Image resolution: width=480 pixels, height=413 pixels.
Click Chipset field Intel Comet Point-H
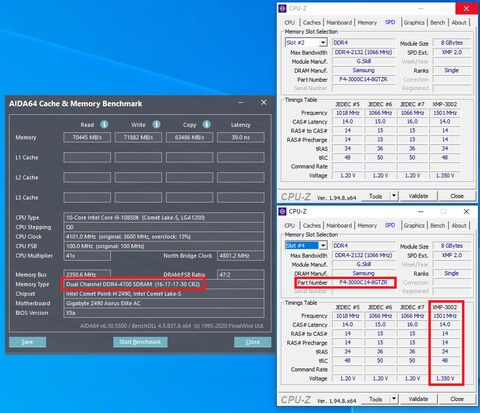coord(164,294)
